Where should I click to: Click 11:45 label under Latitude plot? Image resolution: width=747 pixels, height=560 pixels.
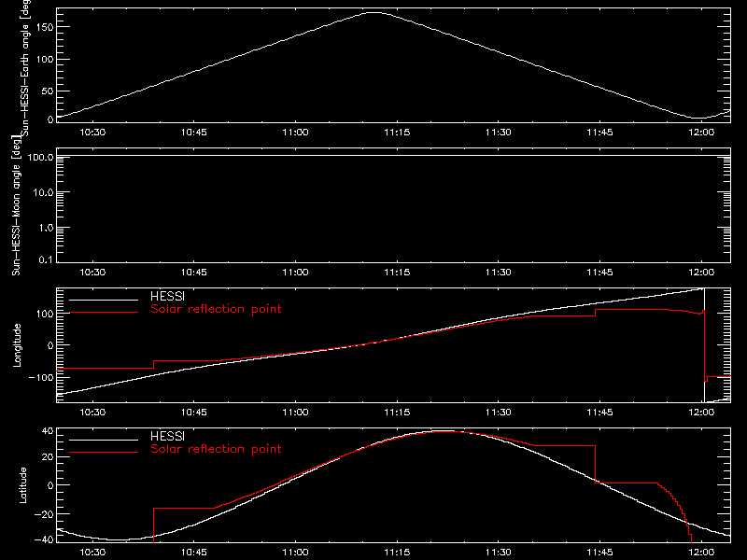pos(599,552)
